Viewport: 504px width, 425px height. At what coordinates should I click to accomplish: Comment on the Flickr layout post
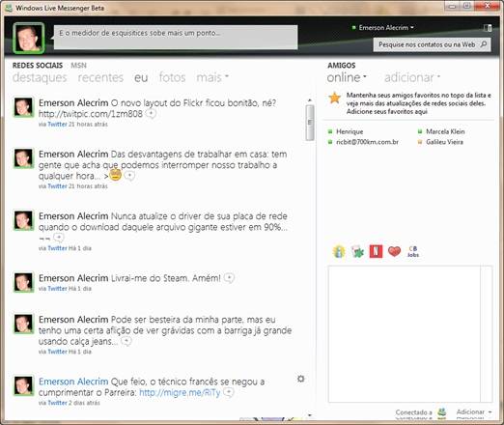tap(151, 113)
